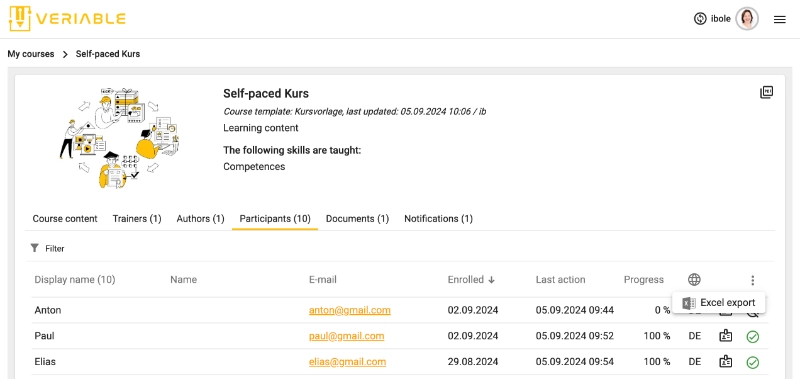The height and width of the screenshot is (379, 800).
Task: Open the ibole user avatar
Action: tap(747, 19)
